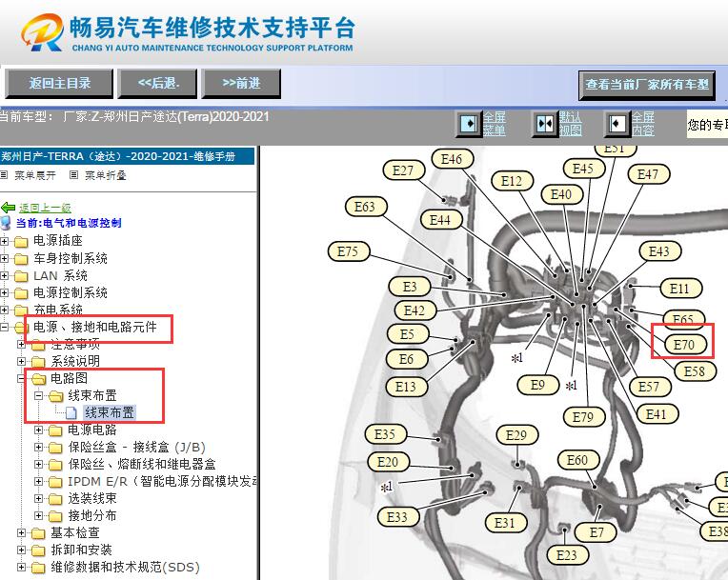Go forward with the >>前进 button
The height and width of the screenshot is (580, 728).
[241, 84]
